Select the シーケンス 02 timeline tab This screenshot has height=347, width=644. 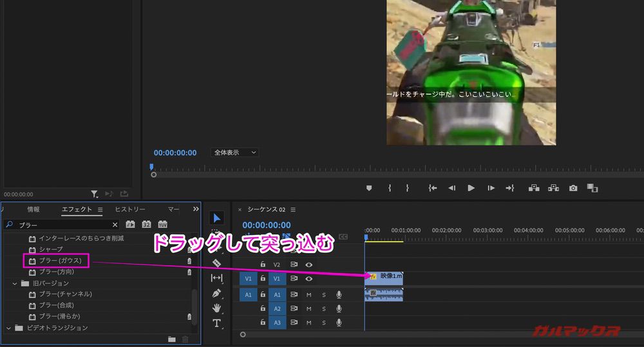[x=266, y=209]
